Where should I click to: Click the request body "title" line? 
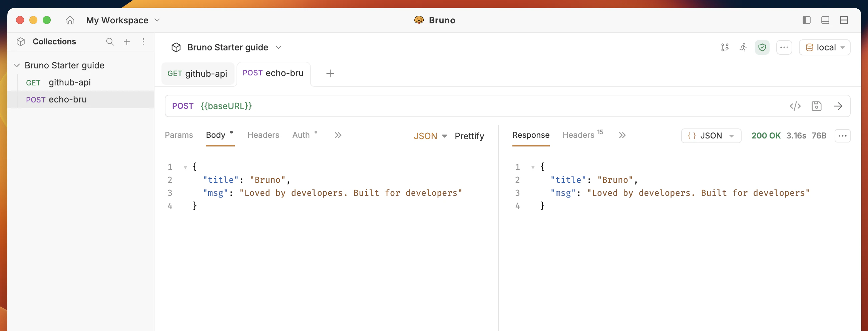pyautogui.click(x=247, y=180)
